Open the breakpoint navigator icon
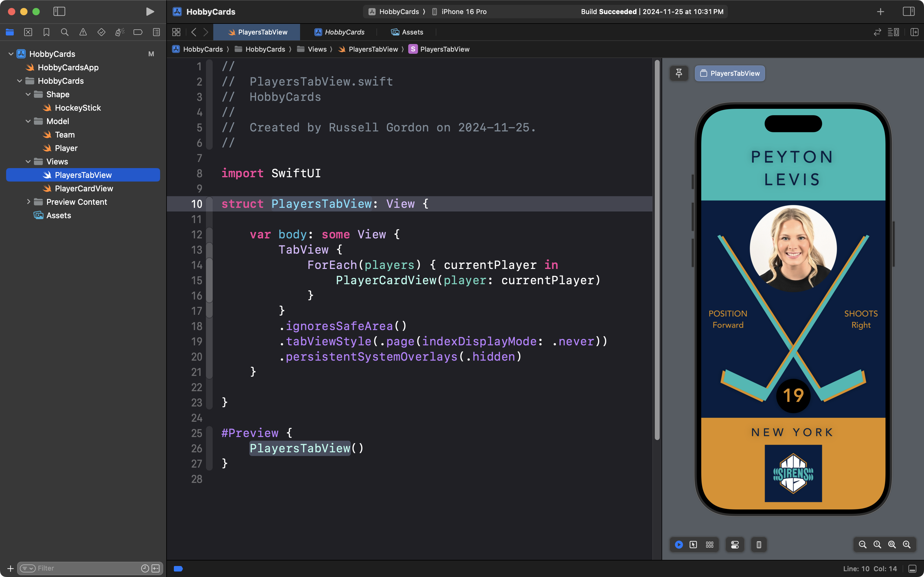Screen dimensions: 924x577 [138, 32]
